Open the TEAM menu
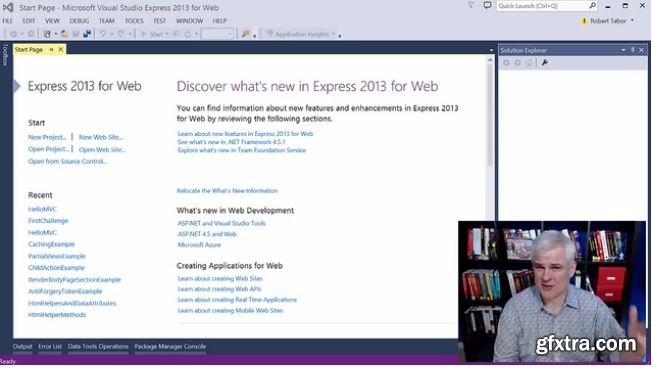Screen dimensions: 653x367 coord(107,21)
